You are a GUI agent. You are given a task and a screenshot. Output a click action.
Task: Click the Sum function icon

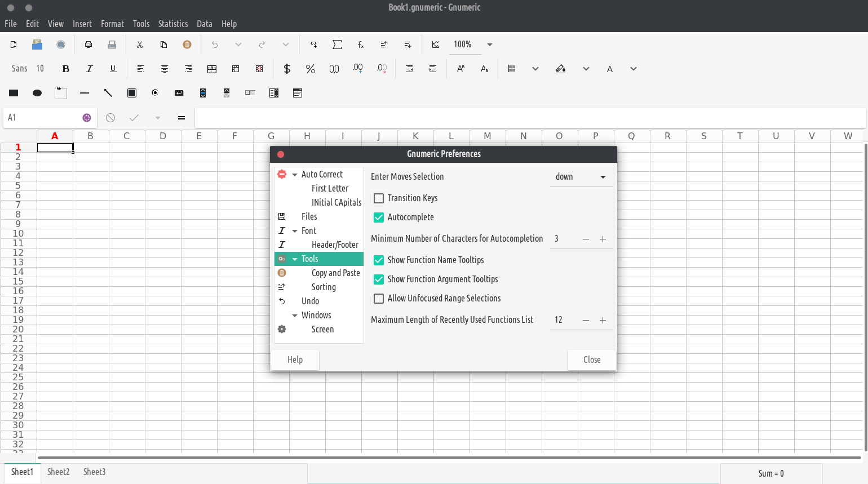click(337, 45)
